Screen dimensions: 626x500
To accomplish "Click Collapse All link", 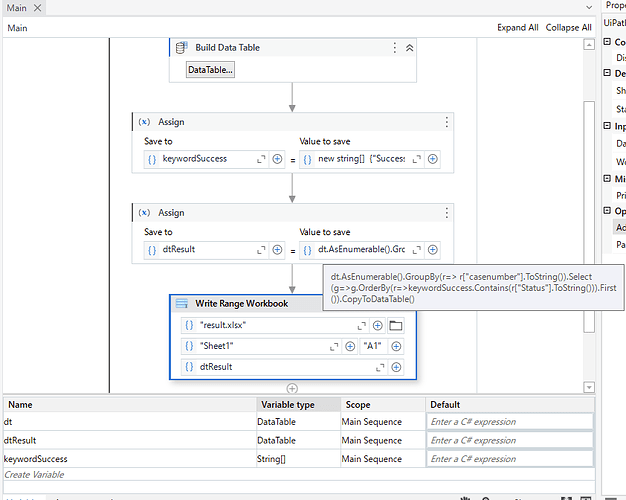I will point(568,28).
